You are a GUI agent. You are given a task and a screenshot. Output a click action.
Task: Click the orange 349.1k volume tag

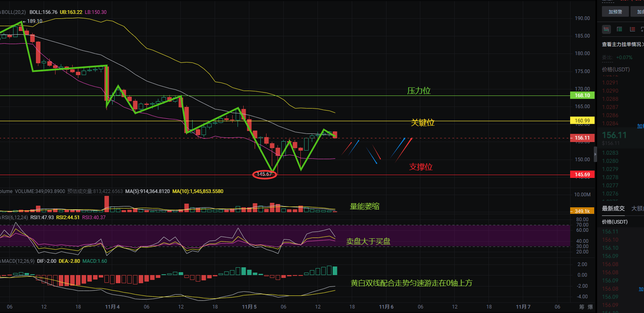[582, 211]
